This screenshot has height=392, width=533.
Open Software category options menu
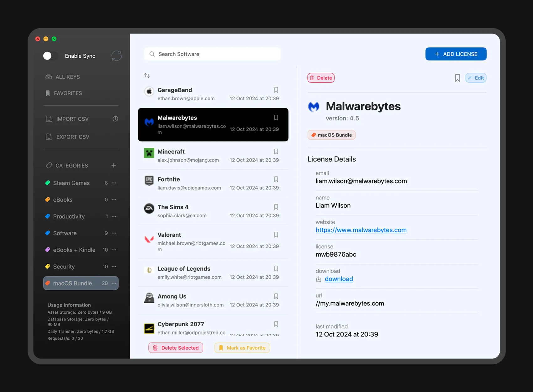(x=114, y=233)
